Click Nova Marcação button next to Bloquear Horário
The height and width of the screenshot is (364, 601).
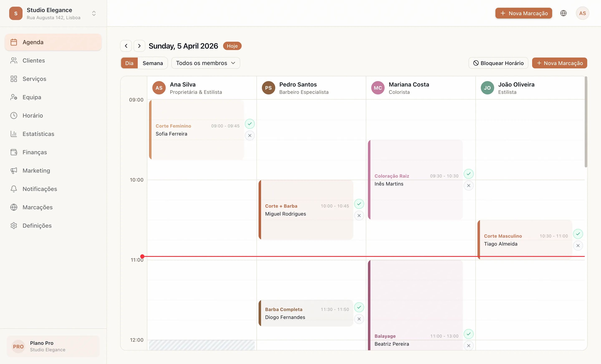559,63
